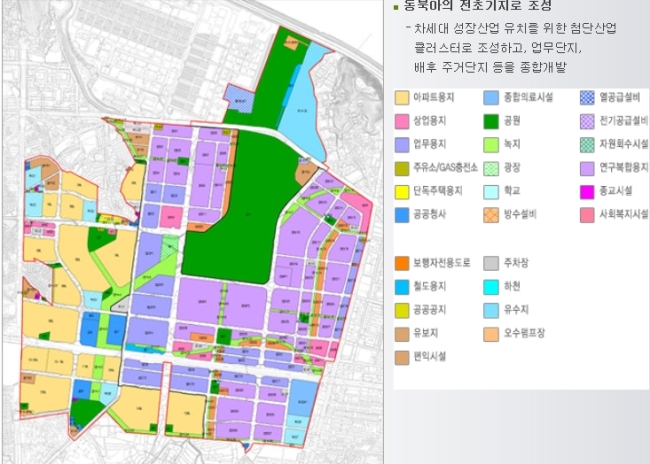This screenshot has width=650, height=464.
Task: Click the 녹지 light green swatch
Action: [x=491, y=145]
